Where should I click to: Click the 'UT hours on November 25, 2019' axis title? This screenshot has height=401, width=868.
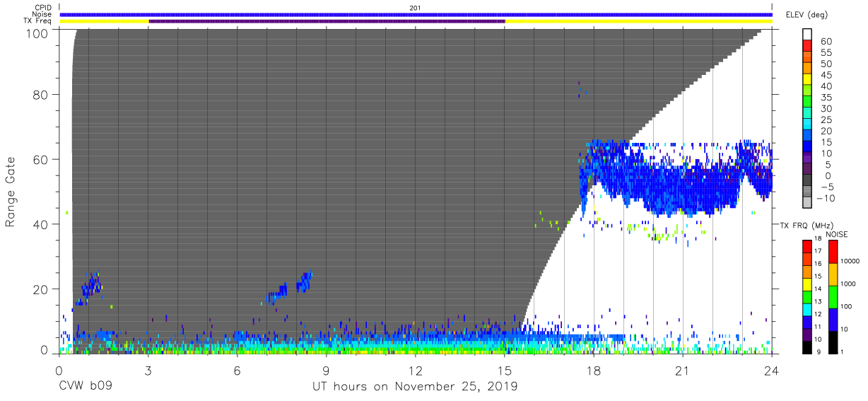(415, 387)
